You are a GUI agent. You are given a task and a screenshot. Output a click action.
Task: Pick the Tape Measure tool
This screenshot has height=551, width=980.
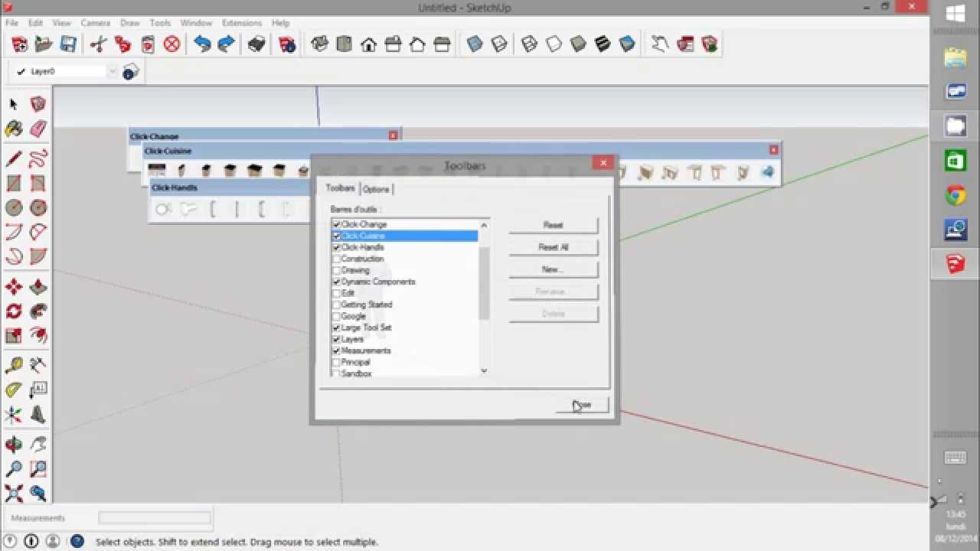[x=14, y=366]
